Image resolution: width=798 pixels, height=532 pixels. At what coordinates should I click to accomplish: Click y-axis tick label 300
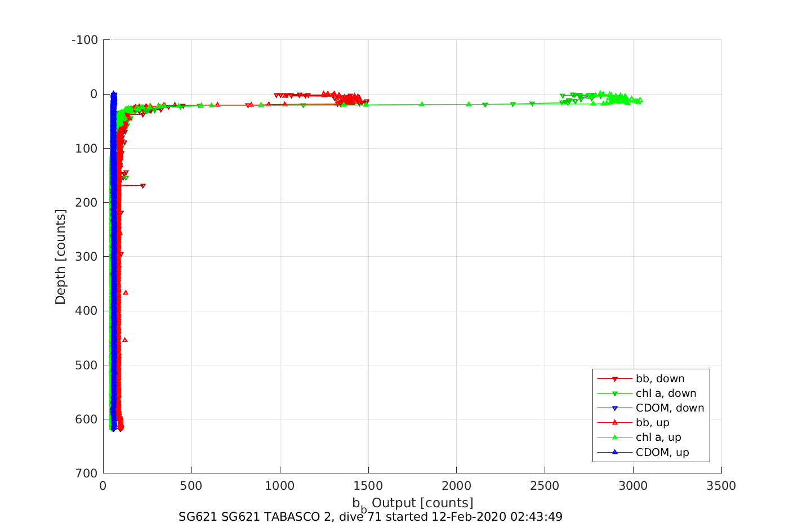pos(87,257)
